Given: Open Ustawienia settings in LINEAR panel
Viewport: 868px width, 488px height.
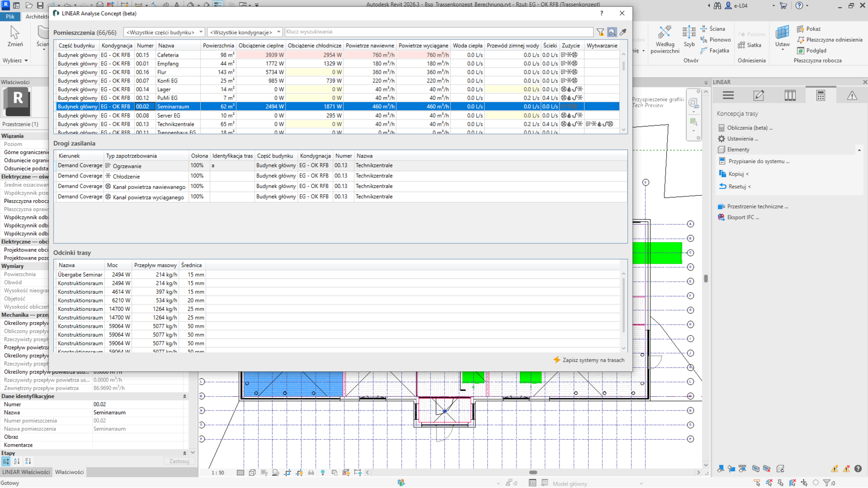Looking at the screenshot, I should [x=742, y=139].
